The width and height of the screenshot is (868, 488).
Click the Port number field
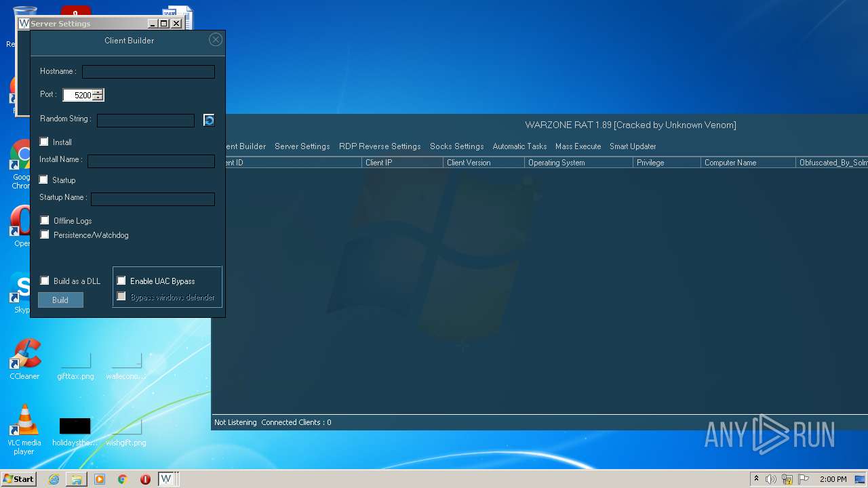(x=78, y=95)
